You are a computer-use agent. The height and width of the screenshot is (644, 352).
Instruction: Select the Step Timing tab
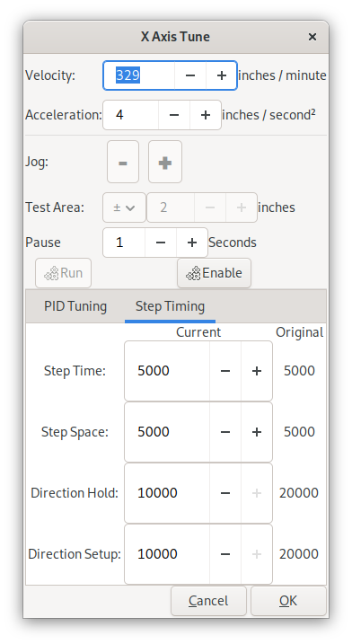pyautogui.click(x=170, y=306)
